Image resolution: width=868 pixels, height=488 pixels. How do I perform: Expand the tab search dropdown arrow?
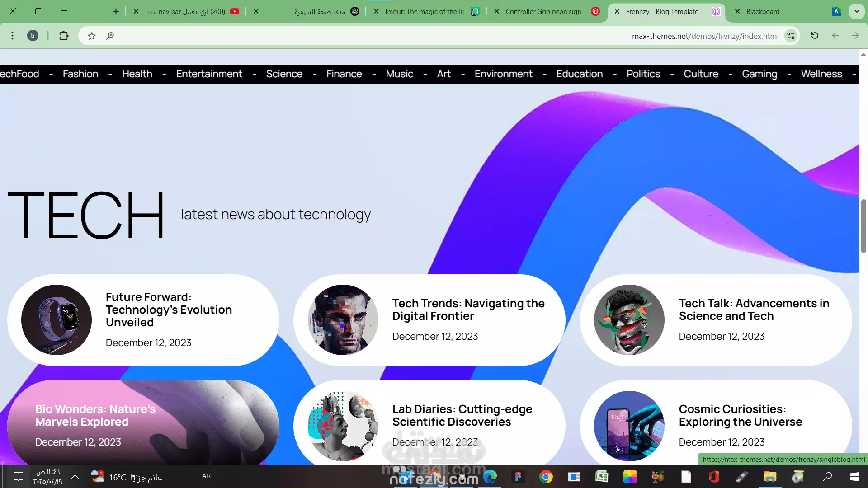(857, 11)
